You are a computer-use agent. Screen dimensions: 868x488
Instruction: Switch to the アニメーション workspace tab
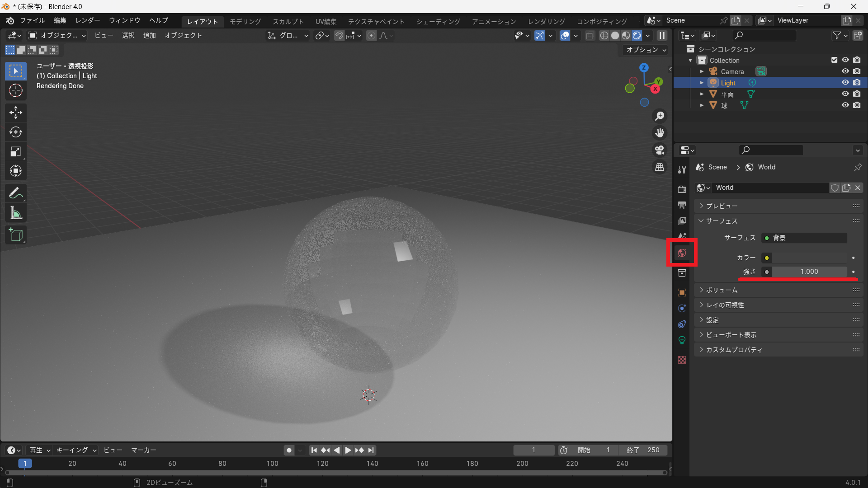tap(494, 22)
